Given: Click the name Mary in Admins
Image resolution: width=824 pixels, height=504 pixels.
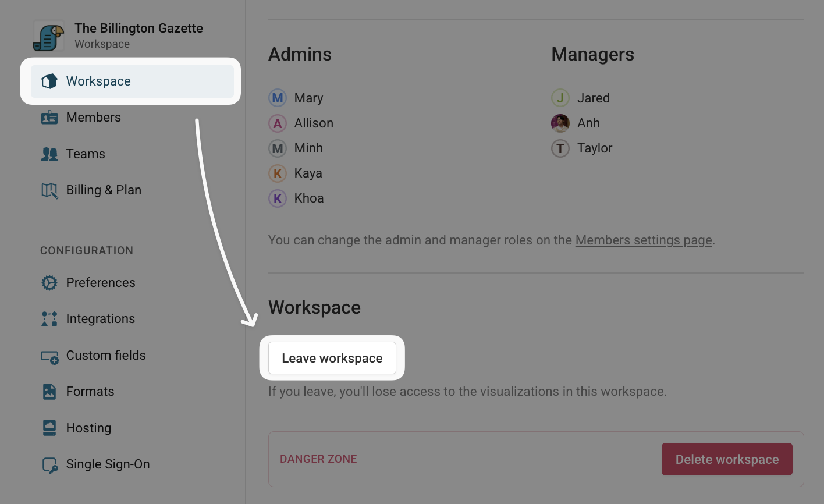Looking at the screenshot, I should [308, 98].
